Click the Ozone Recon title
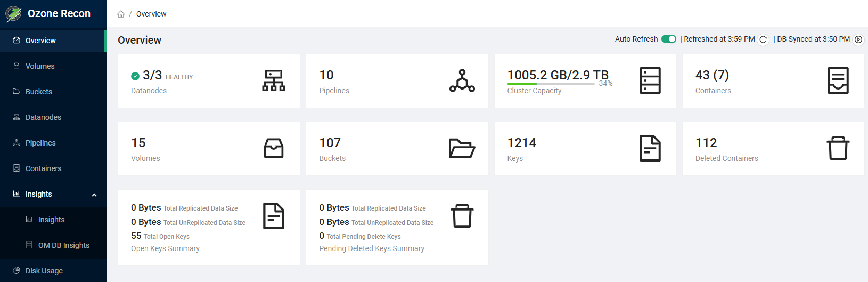The height and width of the screenshot is (282, 868). [x=59, y=14]
